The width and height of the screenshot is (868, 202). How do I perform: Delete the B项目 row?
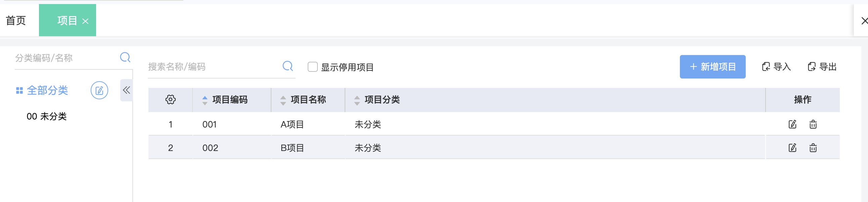[813, 147]
